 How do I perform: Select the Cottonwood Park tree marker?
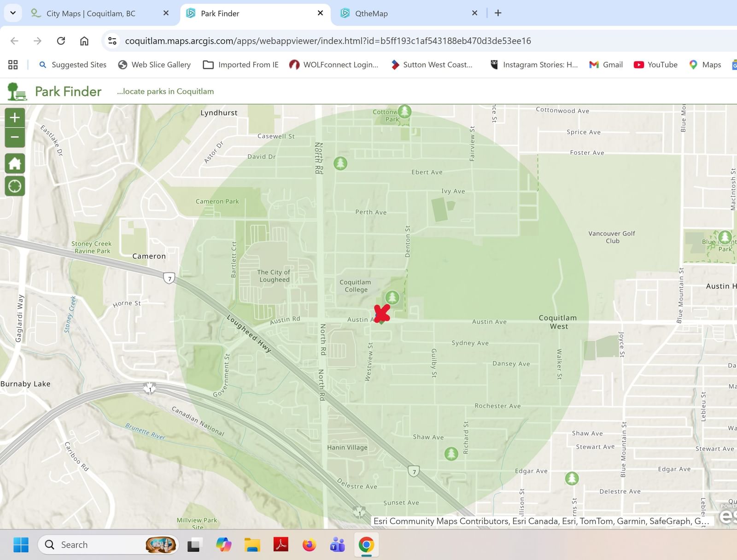pos(404,111)
